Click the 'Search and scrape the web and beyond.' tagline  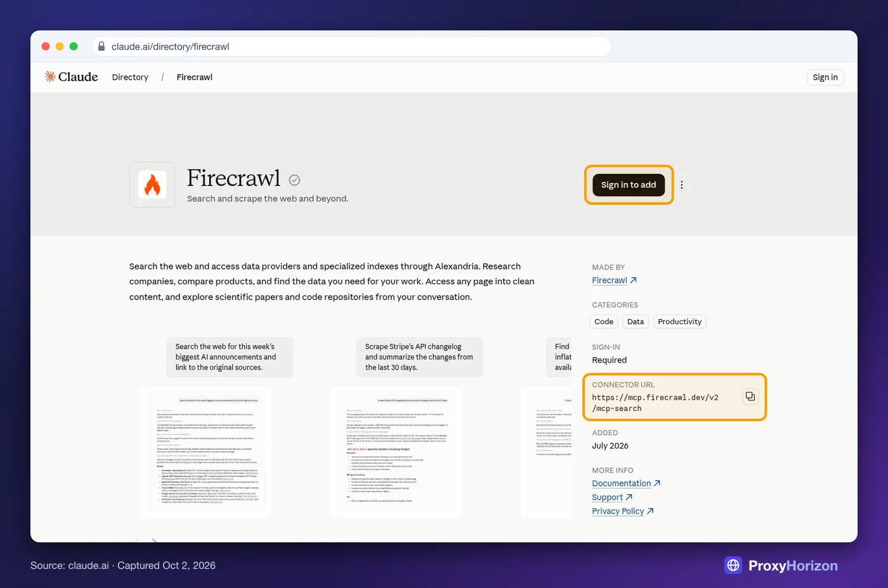point(268,199)
